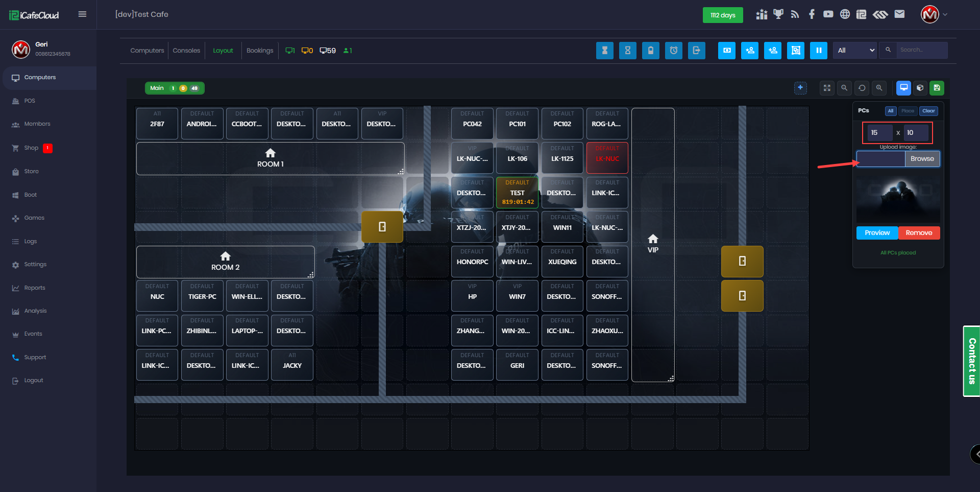Open the trophy icon in header
The image size is (980, 492).
pos(778,14)
